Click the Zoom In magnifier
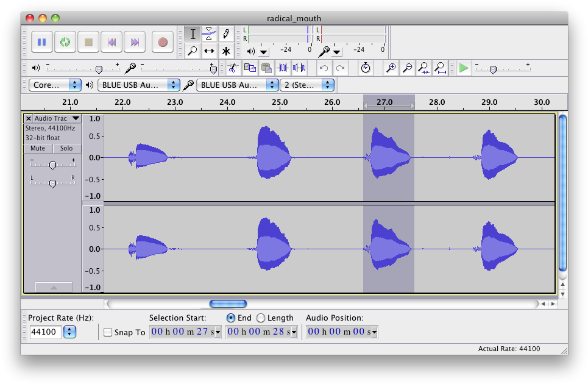 [391, 68]
